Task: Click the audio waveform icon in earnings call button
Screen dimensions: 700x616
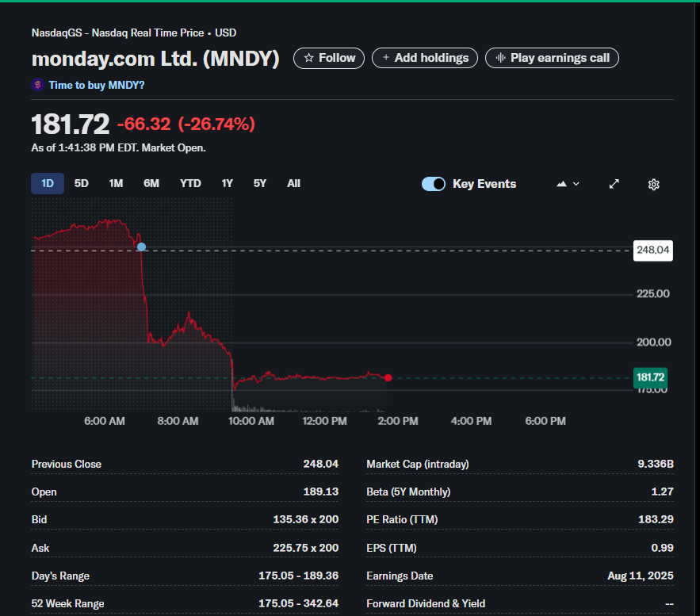Action: tap(500, 58)
